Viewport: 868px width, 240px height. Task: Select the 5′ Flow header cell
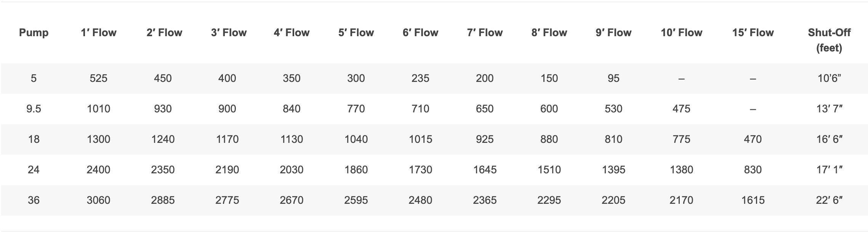356,33
